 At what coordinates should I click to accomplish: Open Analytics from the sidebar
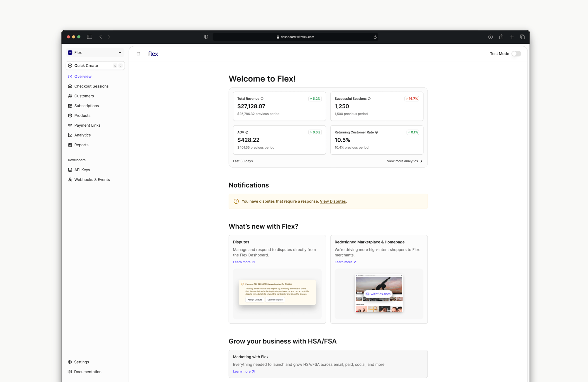[82, 135]
